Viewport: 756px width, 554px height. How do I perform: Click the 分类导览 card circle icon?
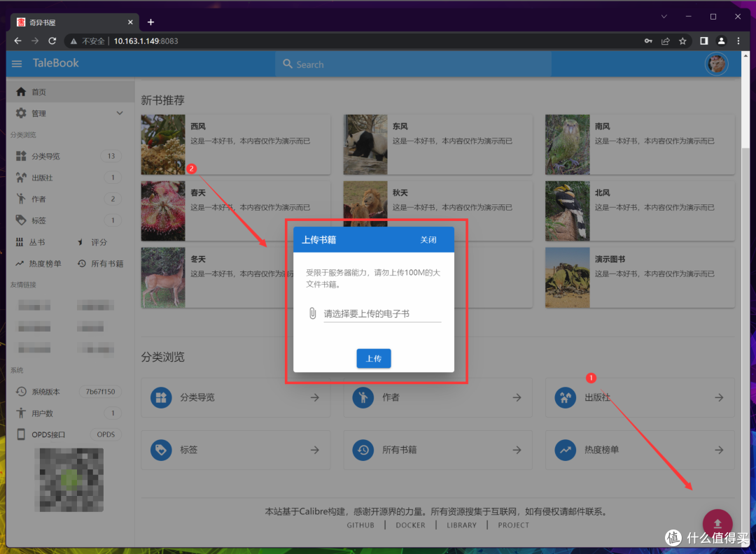pos(161,397)
